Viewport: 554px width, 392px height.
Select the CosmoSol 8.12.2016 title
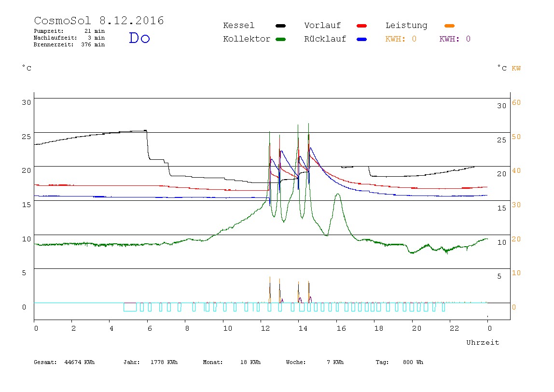tap(99, 20)
